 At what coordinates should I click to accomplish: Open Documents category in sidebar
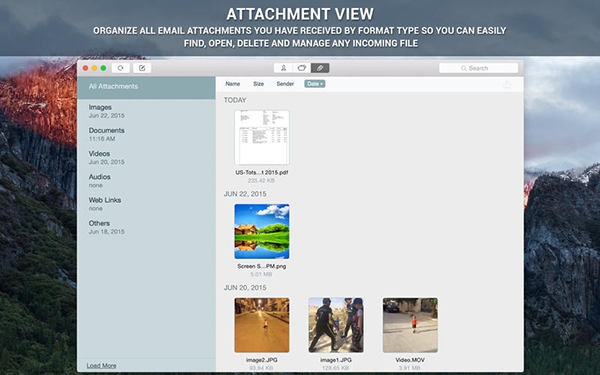(146, 134)
